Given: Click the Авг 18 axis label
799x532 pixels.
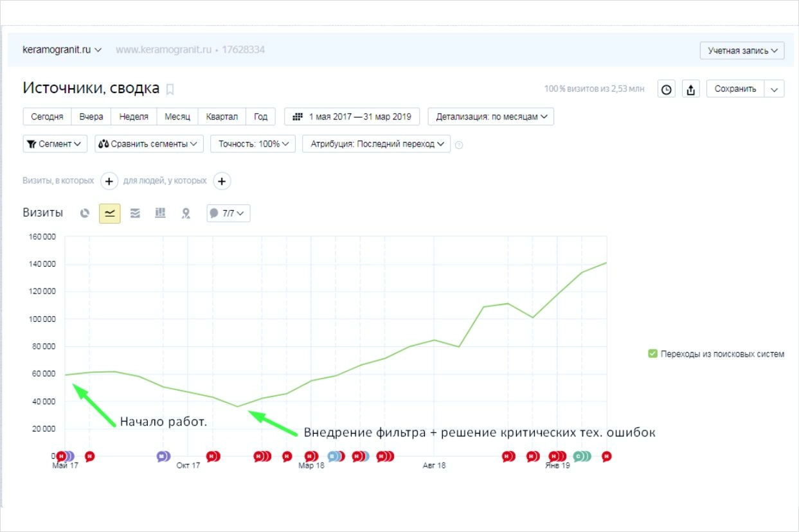Looking at the screenshot, I should tap(434, 466).
